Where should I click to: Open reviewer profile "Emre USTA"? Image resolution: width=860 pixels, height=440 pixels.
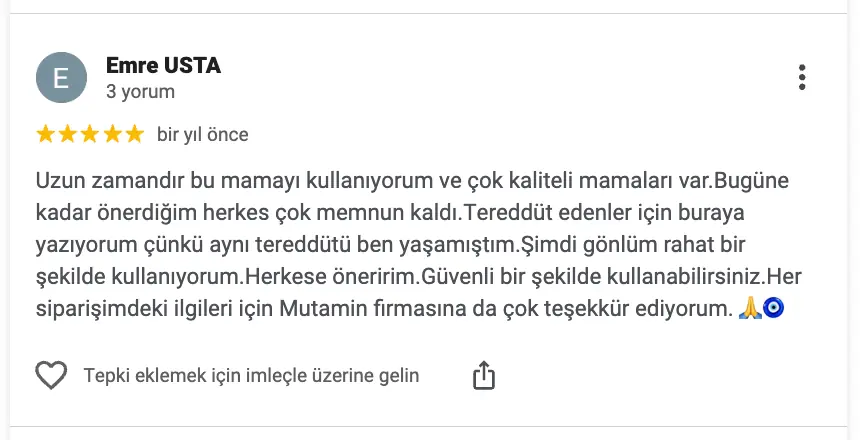click(163, 66)
